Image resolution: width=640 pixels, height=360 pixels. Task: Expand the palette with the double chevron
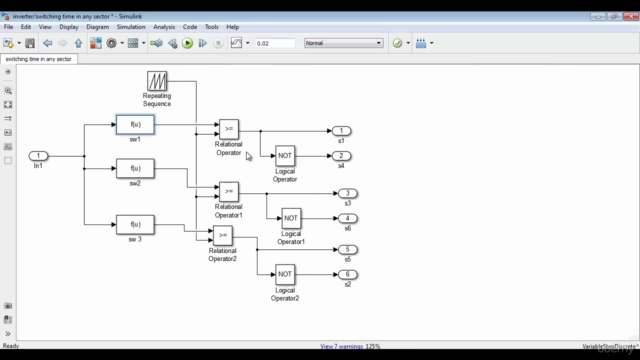click(x=8, y=334)
